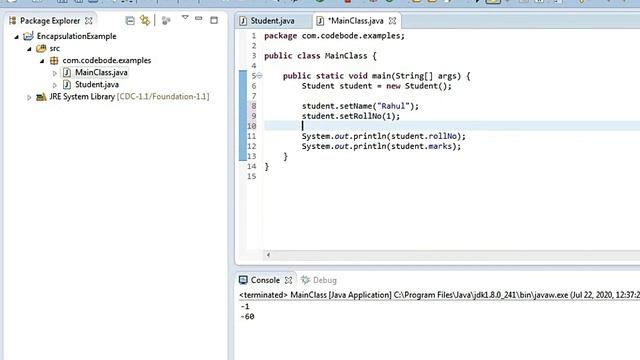
Task: Expand the MainClass.java tree node
Action: pos(55,73)
